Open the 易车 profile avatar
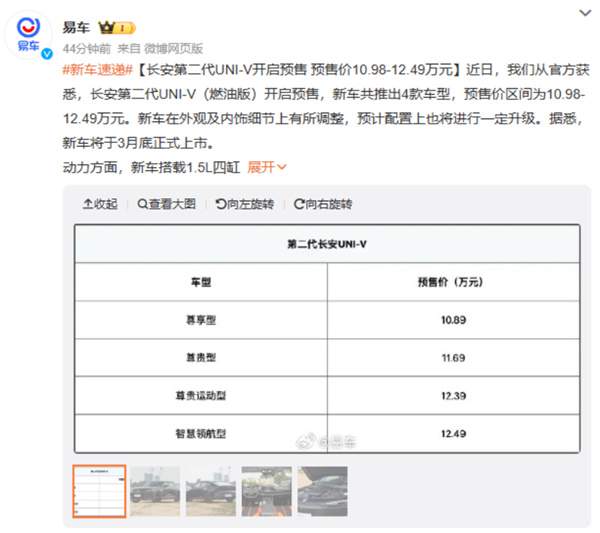 28,35
